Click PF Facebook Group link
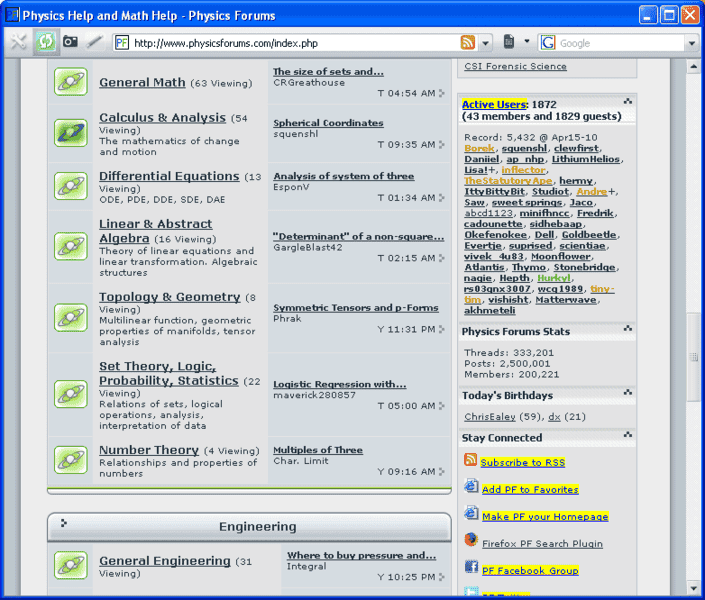The width and height of the screenshot is (705, 600). pyautogui.click(x=530, y=570)
